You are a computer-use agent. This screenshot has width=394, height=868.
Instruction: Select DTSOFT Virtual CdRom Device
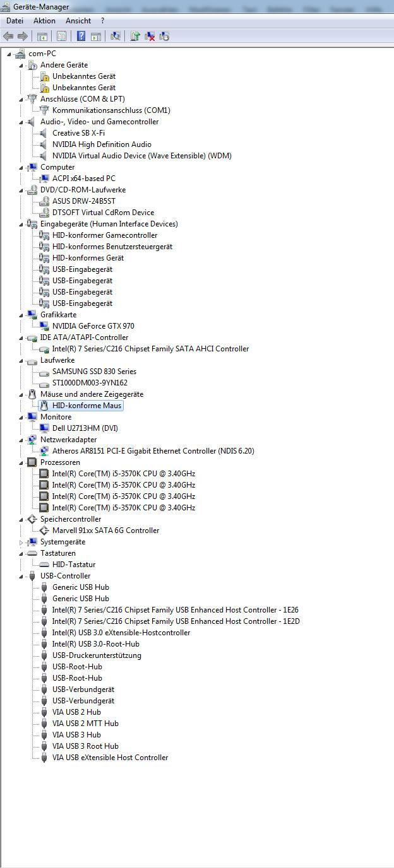[103, 213]
